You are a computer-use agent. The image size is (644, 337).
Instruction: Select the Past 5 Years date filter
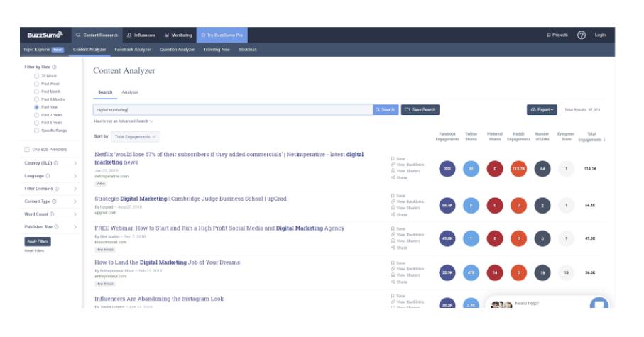36,123
